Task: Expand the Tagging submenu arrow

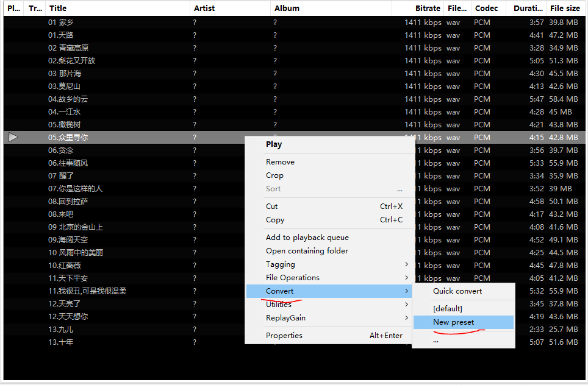Action: coord(406,264)
